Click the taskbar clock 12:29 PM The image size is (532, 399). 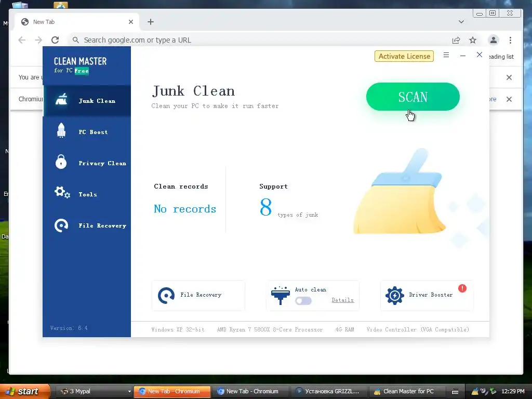point(513,391)
